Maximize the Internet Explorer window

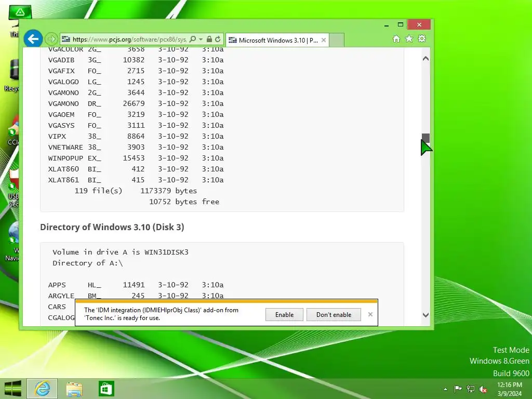click(x=401, y=25)
